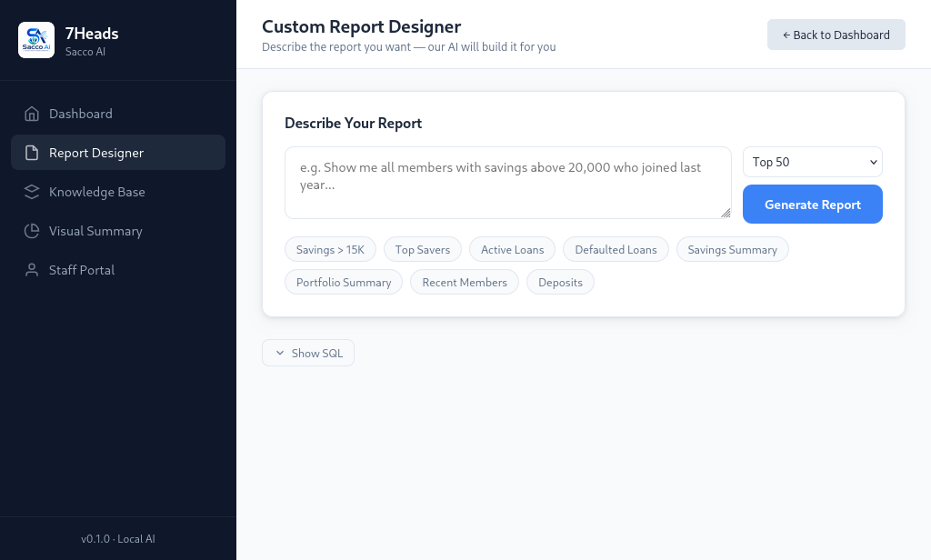This screenshot has height=560, width=931.
Task: Select the Defaulted Loans preset chip
Action: click(616, 249)
